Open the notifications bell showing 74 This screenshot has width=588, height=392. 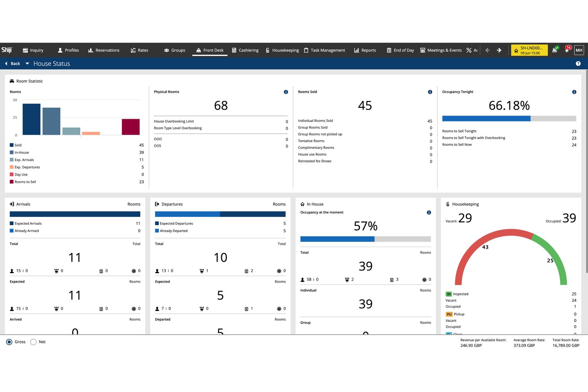coord(567,50)
